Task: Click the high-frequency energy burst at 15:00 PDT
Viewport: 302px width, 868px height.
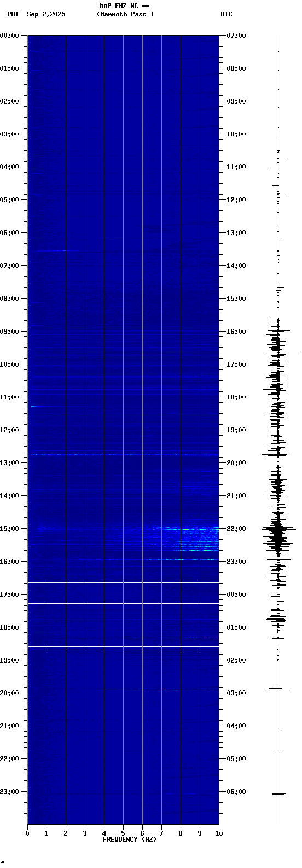Action: [x=181, y=537]
